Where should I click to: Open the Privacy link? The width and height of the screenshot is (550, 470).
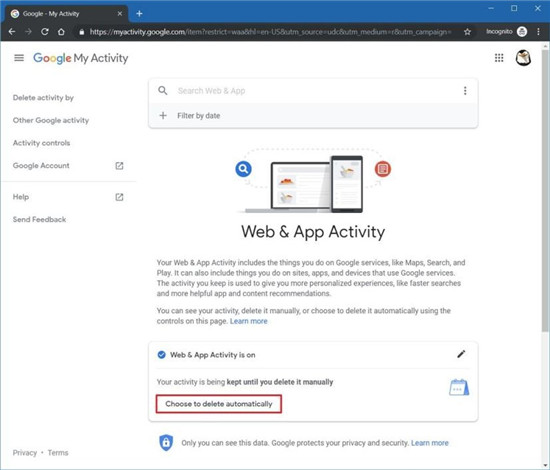(25, 452)
